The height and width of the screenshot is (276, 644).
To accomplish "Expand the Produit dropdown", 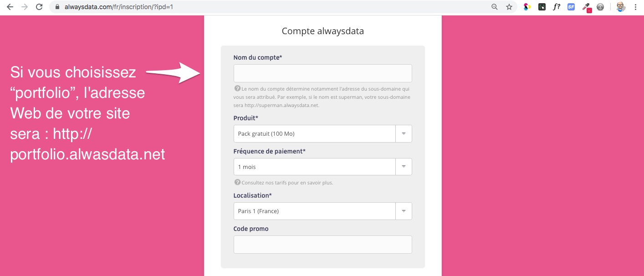I will pyautogui.click(x=404, y=134).
